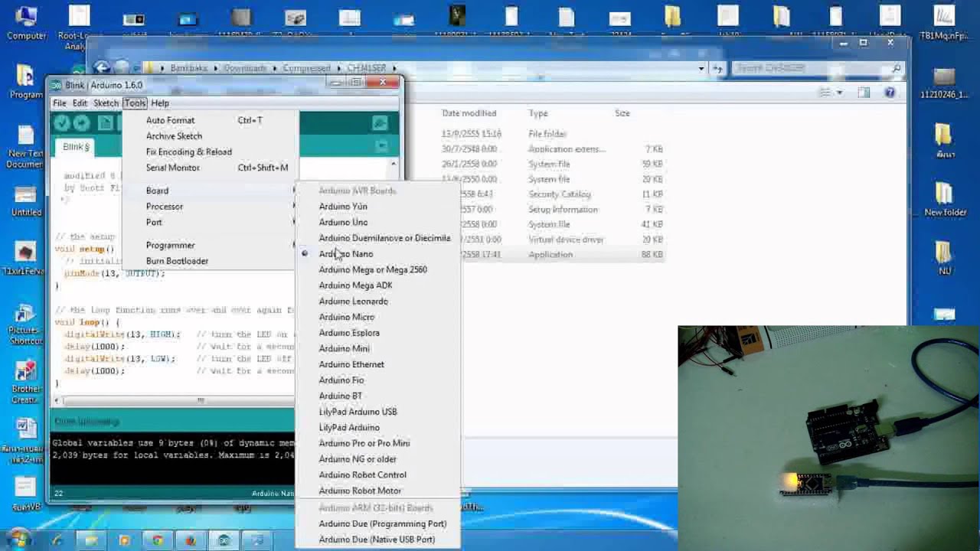Screen dimensions: 980x551
Task: Sort by the Type column header
Action: [x=538, y=113]
